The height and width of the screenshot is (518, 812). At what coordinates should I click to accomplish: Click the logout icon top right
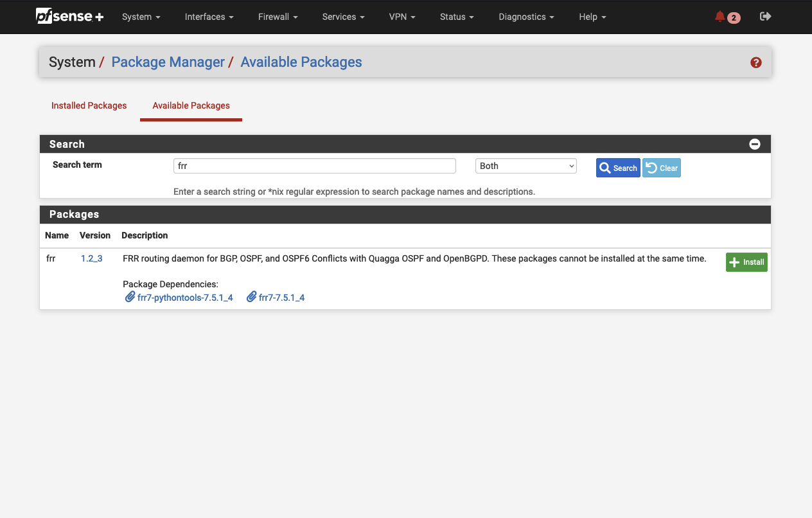[765, 16]
